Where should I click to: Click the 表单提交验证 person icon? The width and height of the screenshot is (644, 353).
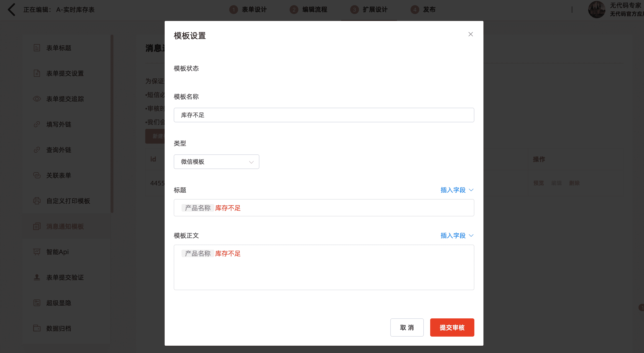37,277
